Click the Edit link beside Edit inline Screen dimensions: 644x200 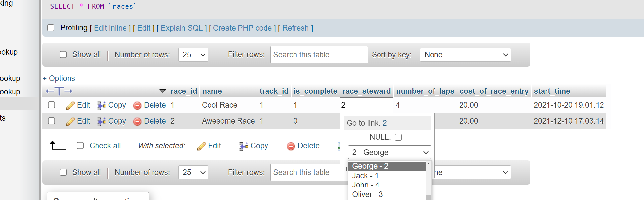point(144,28)
